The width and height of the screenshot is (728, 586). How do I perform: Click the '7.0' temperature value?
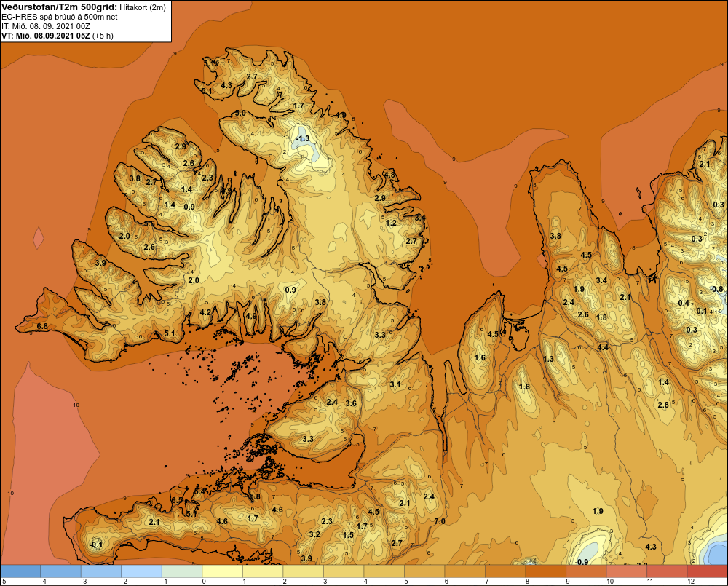(440, 521)
